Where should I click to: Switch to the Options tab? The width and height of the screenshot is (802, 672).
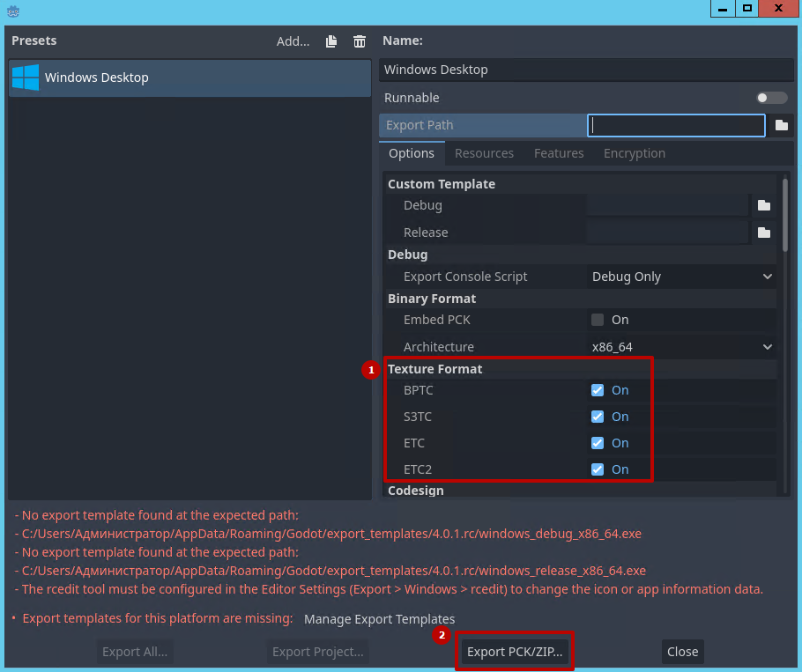(x=412, y=153)
